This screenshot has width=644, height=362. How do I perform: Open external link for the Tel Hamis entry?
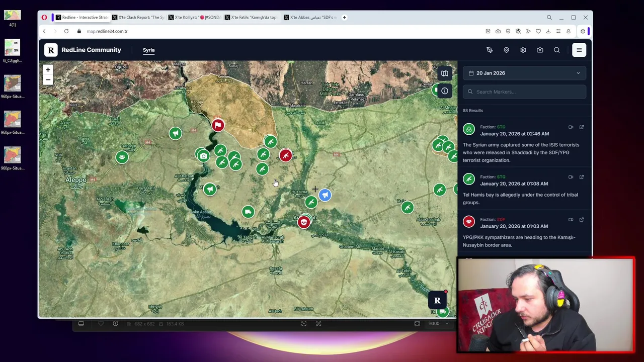pos(582,177)
